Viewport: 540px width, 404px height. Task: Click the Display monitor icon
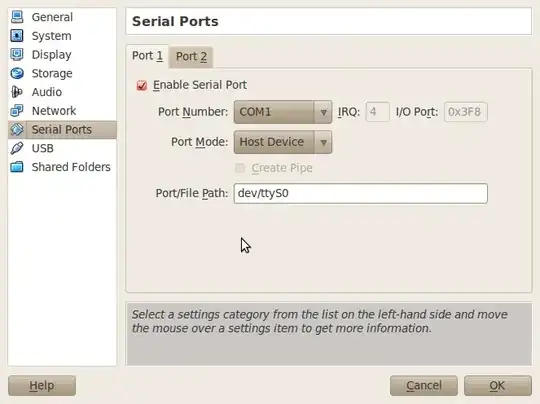point(17,54)
